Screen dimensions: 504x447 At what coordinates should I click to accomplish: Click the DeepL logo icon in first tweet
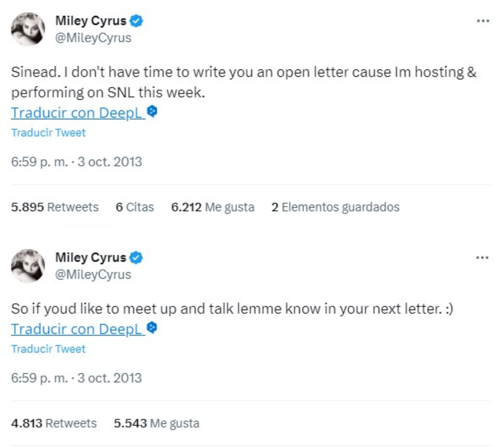pos(152,112)
